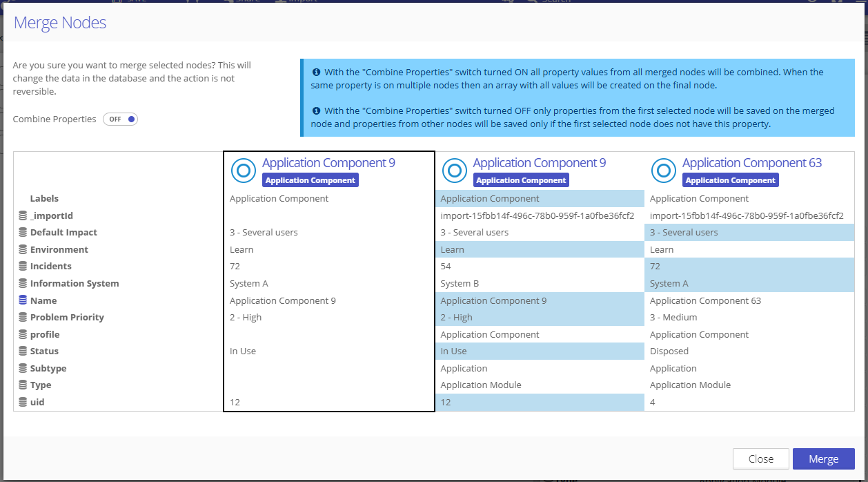Click the database icon beside Status
This screenshot has height=482, width=868.
coord(23,351)
